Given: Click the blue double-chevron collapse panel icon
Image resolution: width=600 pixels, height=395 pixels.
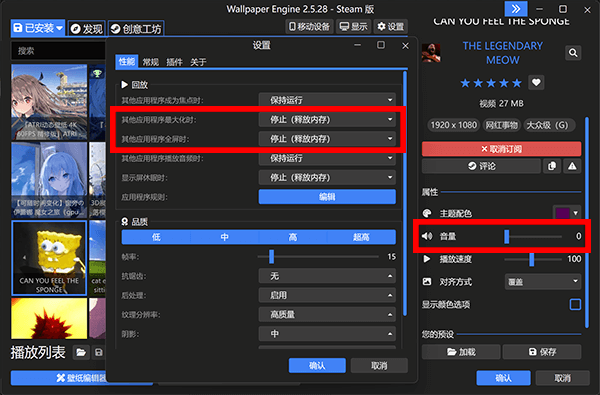Looking at the screenshot, I should pos(516,9).
